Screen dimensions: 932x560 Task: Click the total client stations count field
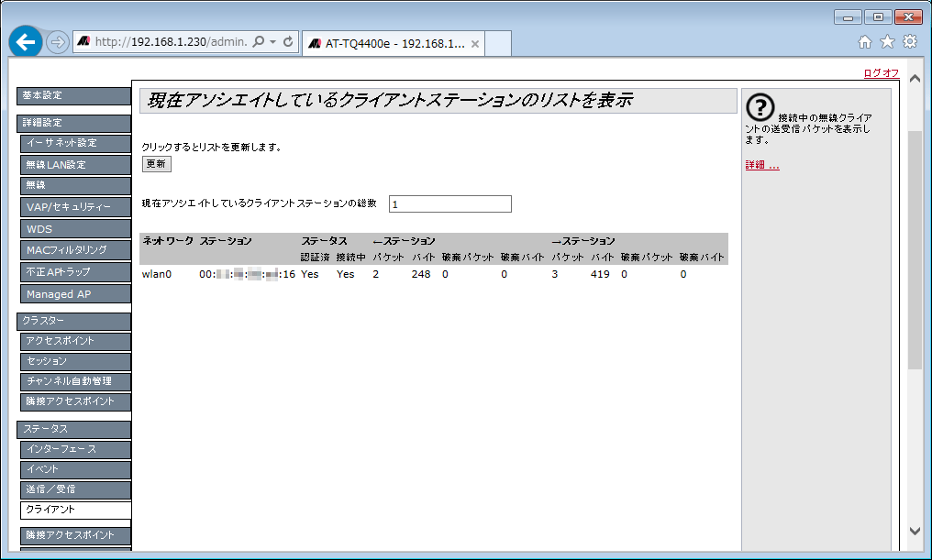coord(449,204)
